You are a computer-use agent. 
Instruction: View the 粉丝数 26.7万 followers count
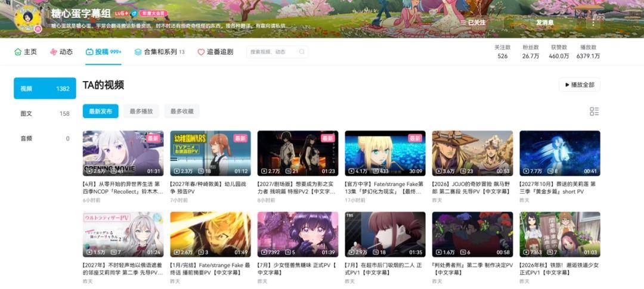pos(531,52)
